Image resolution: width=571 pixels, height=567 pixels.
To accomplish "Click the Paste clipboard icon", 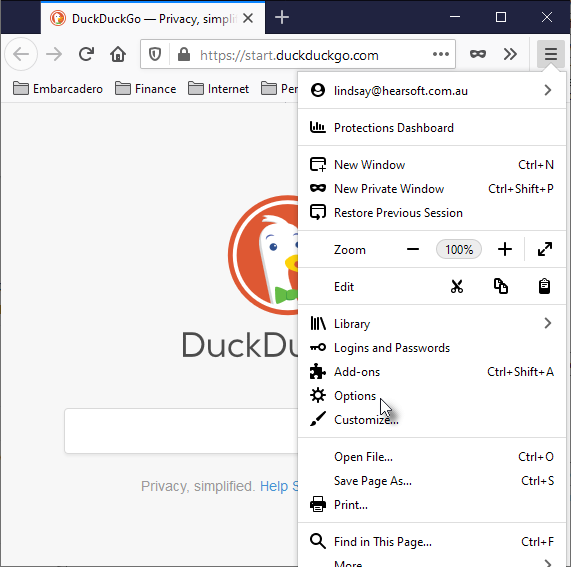I will (x=544, y=287).
